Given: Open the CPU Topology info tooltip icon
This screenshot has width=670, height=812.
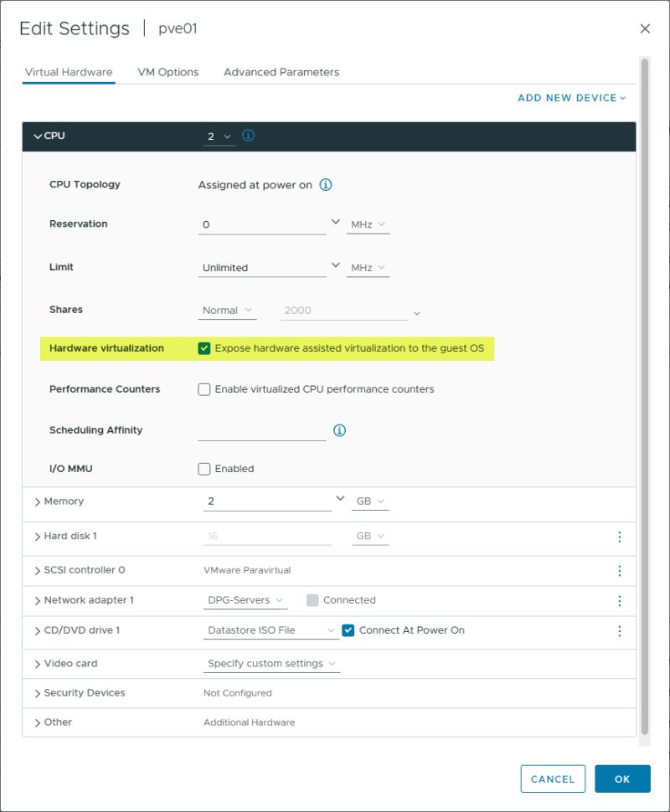Looking at the screenshot, I should coord(324,184).
